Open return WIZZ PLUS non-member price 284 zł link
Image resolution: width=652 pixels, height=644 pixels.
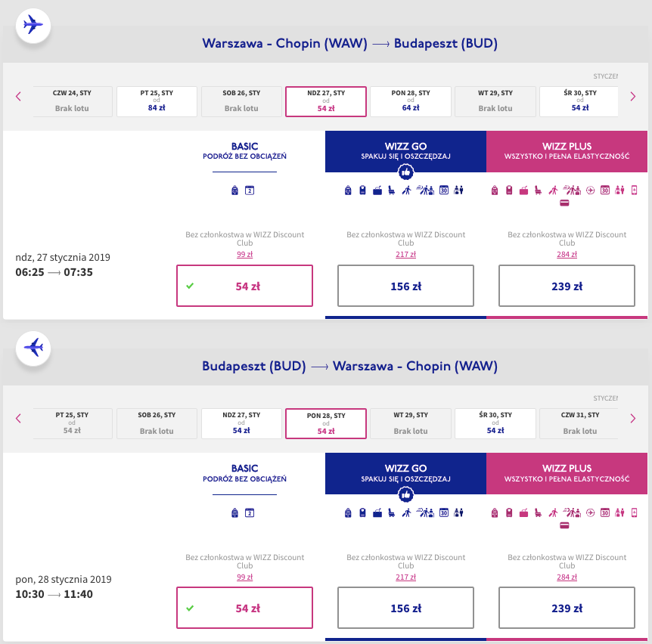(567, 577)
